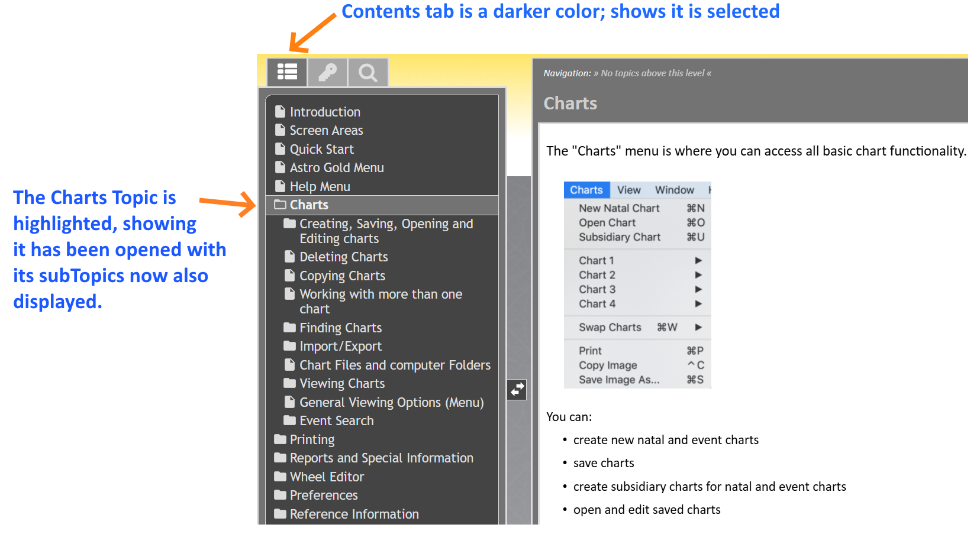Click the page icon beside Deleting Charts
Image resolution: width=980 pixels, height=534 pixels.
click(290, 257)
